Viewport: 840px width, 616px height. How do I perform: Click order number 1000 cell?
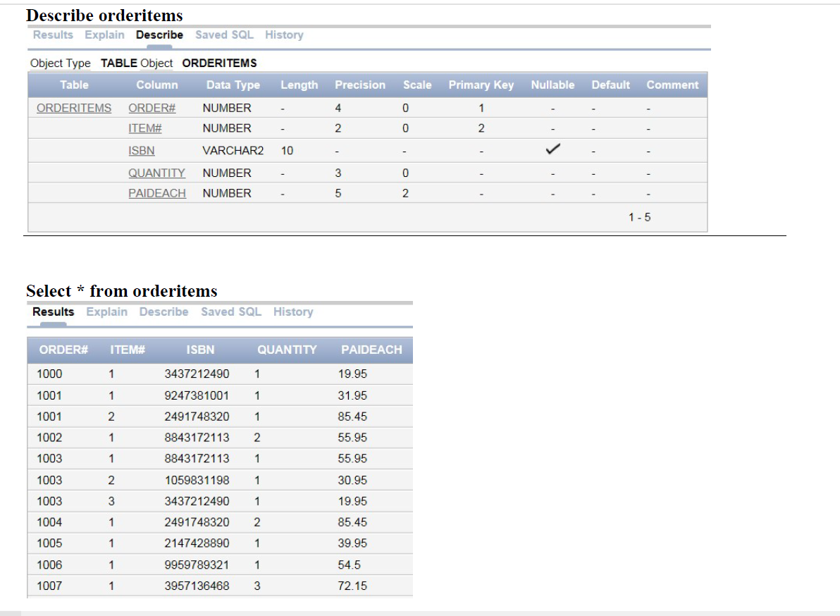[x=49, y=374]
